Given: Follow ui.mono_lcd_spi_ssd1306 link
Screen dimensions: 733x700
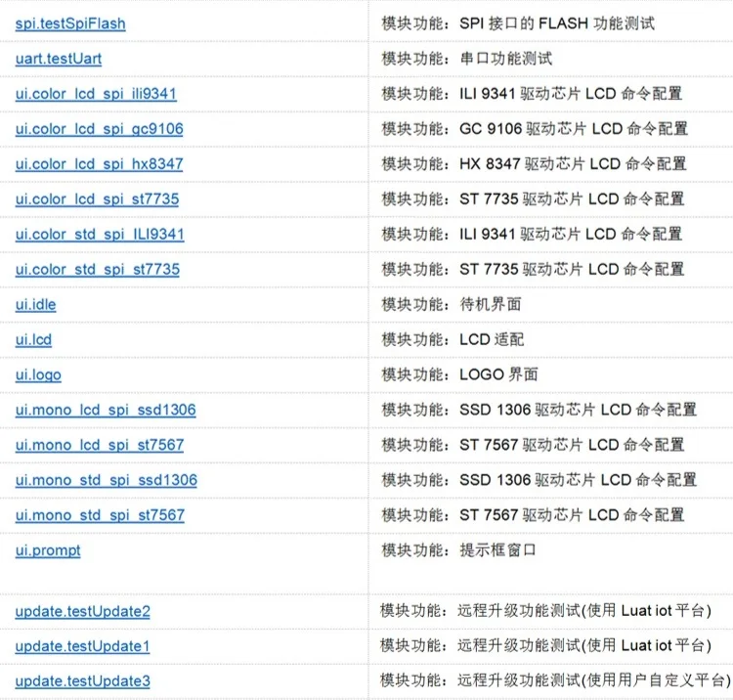Looking at the screenshot, I should 106,410.
